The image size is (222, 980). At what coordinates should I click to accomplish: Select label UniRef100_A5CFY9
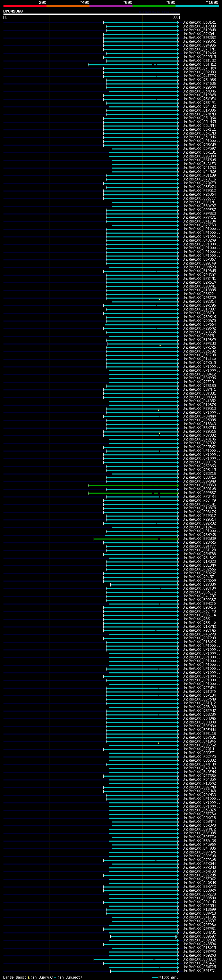(x=199, y=500)
